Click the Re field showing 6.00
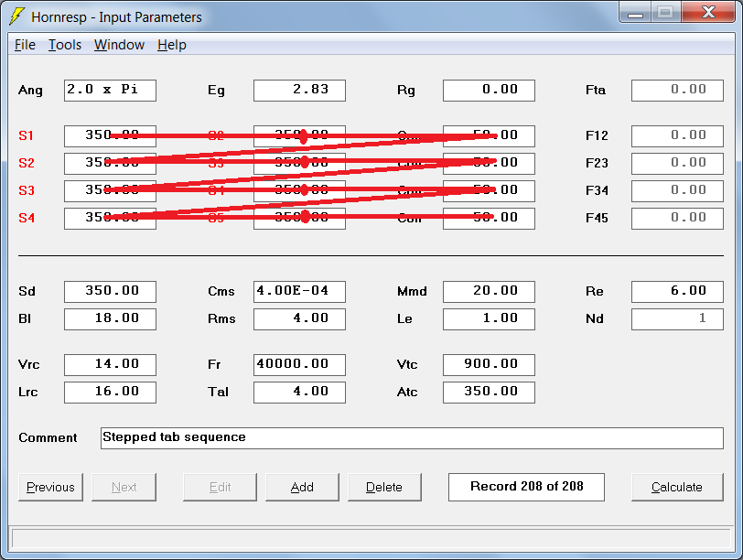This screenshot has height=560, width=743. pos(678,291)
